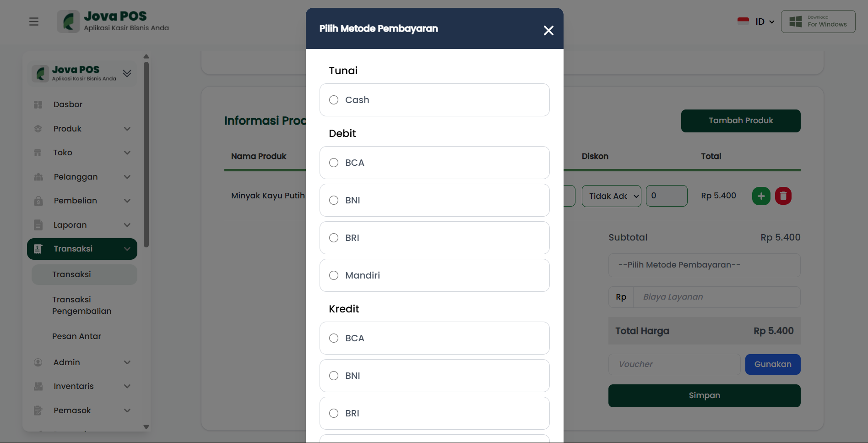The width and height of the screenshot is (868, 443).
Task: Expand the Laporan menu chevron
Action: (x=127, y=225)
